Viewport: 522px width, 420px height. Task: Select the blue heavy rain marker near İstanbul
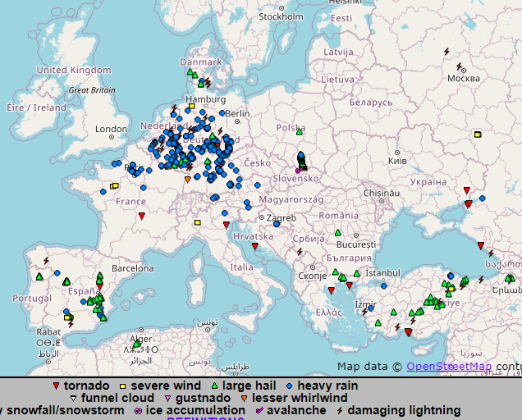[x=384, y=286]
